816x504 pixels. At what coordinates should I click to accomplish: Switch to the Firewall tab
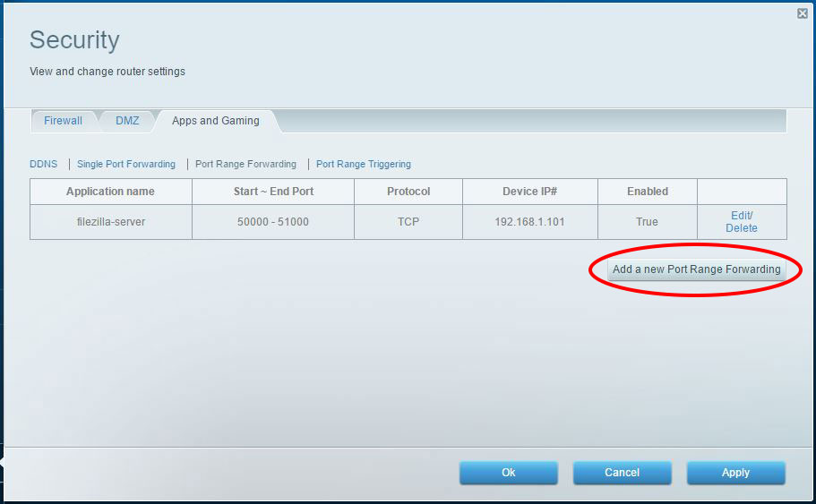point(63,121)
